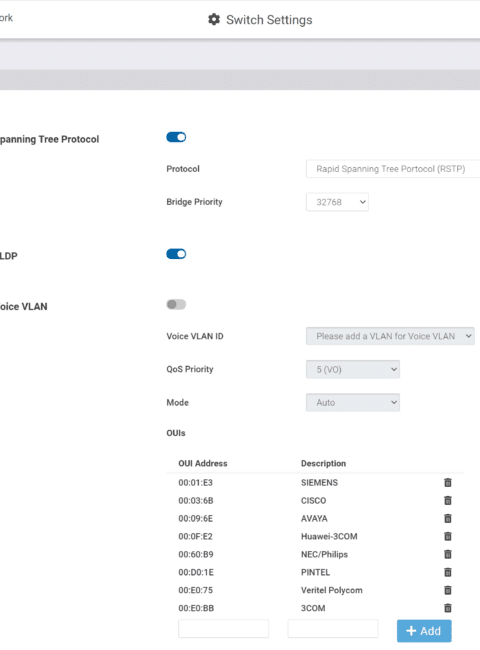The image size is (480, 650).
Task: Select OUI address 00:09:6E
Action: pyautogui.click(x=196, y=519)
